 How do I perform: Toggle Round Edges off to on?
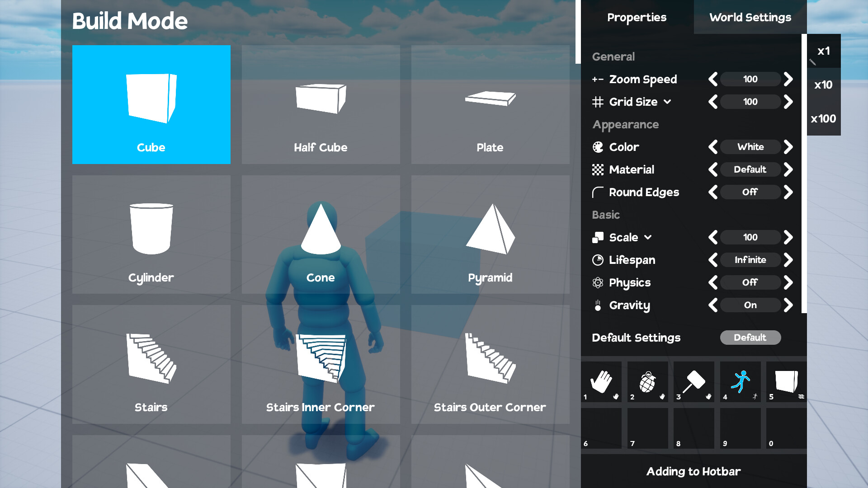790,192
